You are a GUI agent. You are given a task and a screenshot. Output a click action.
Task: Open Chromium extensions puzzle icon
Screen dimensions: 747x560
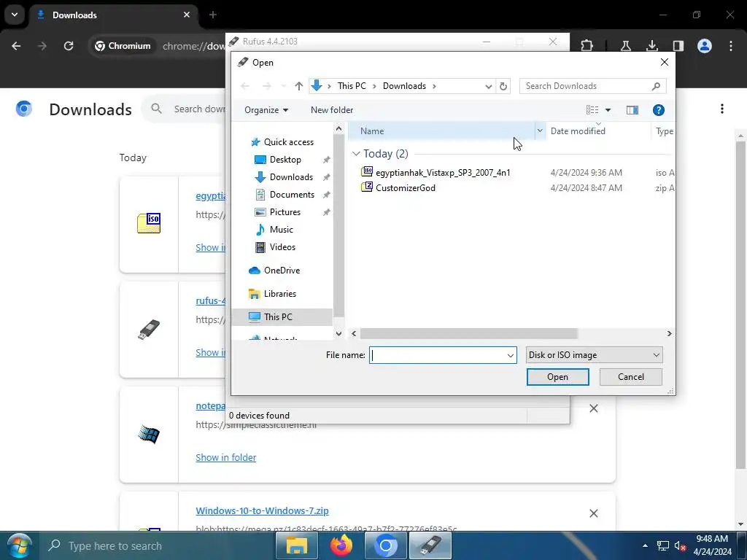[x=587, y=46]
